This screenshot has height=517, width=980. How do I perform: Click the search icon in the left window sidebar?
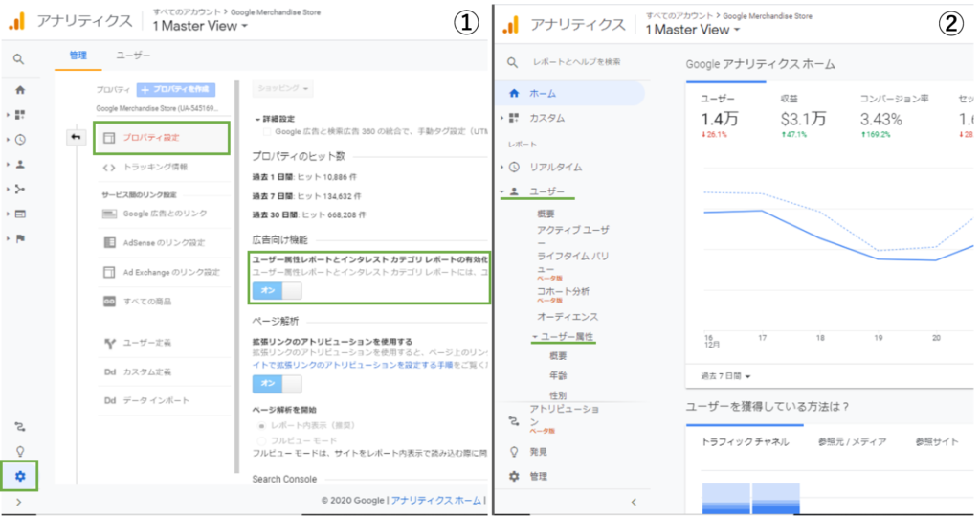coord(19,59)
